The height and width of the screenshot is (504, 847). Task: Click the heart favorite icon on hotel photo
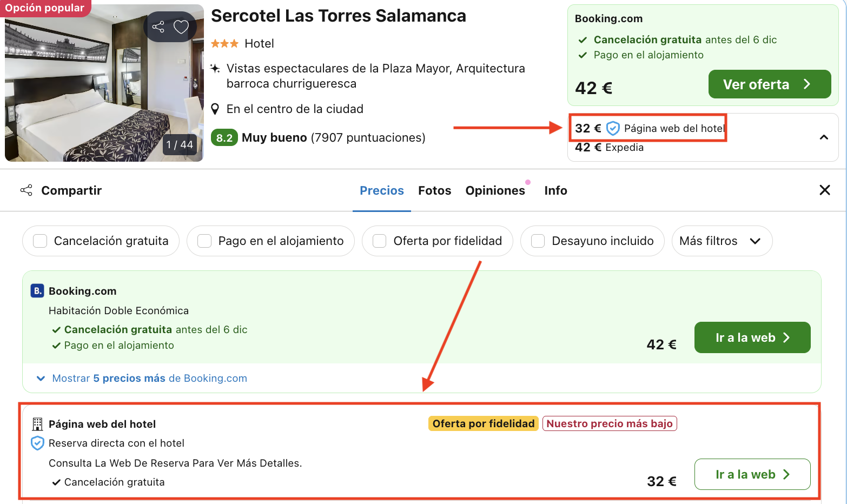(181, 26)
